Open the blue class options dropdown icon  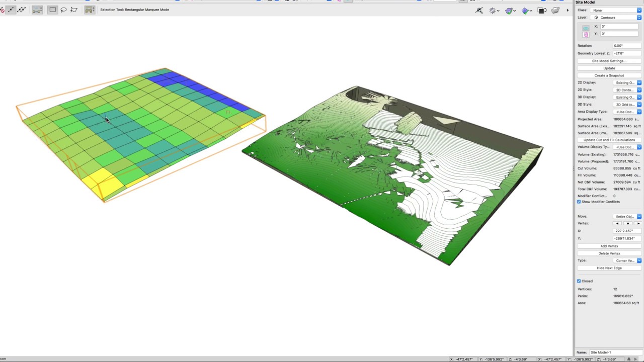point(526,10)
